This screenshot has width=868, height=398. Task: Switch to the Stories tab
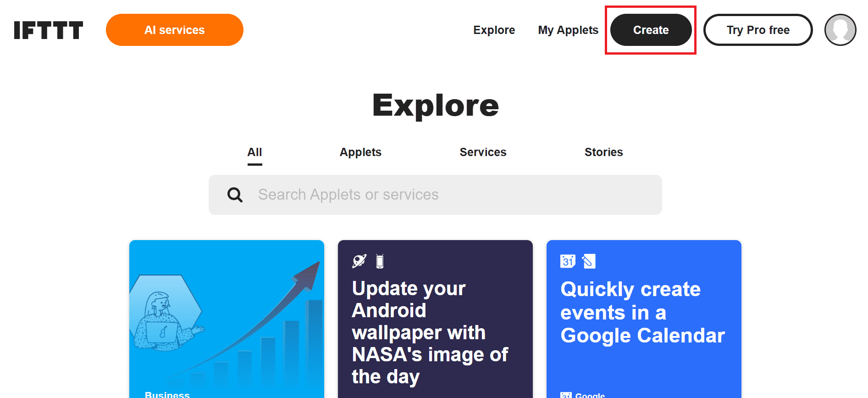pos(603,152)
